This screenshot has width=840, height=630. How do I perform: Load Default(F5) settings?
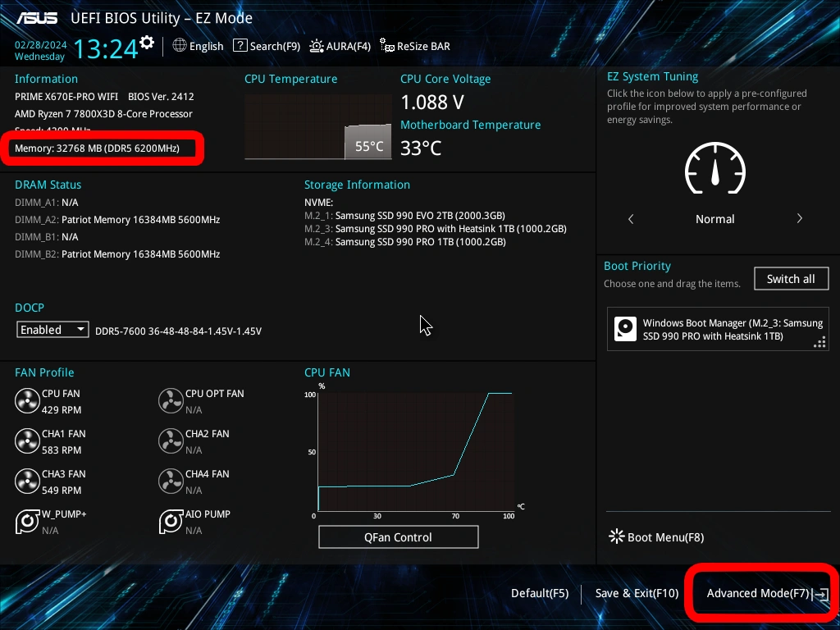tap(540, 593)
